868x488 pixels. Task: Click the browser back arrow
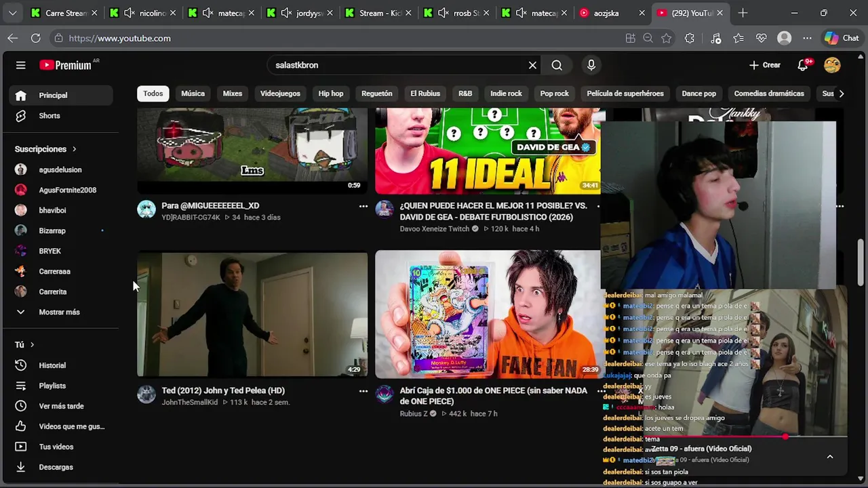(x=13, y=39)
